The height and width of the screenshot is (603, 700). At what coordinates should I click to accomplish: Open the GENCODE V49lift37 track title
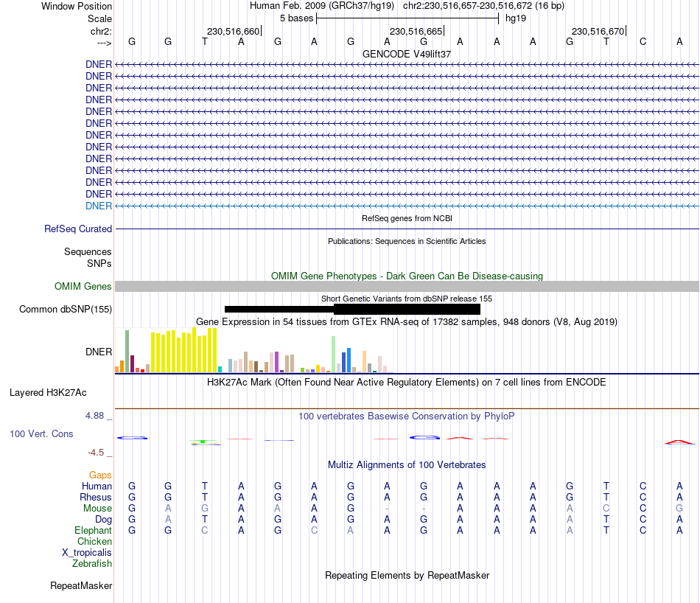tap(407, 54)
